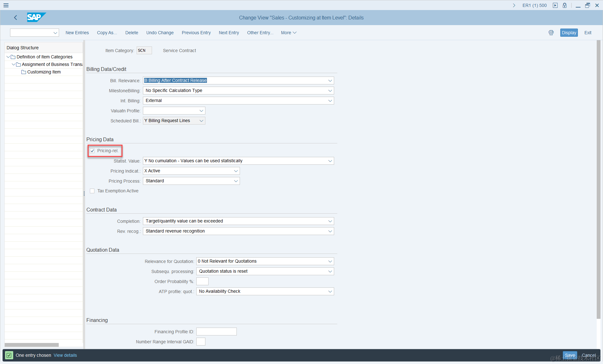Click the print icon in the toolbar
This screenshot has height=364, width=603.
point(551,33)
